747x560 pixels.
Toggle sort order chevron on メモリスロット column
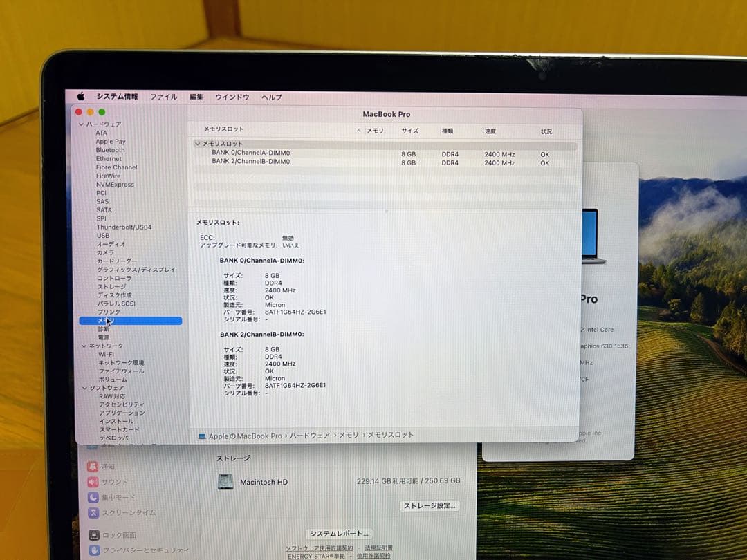coord(358,131)
